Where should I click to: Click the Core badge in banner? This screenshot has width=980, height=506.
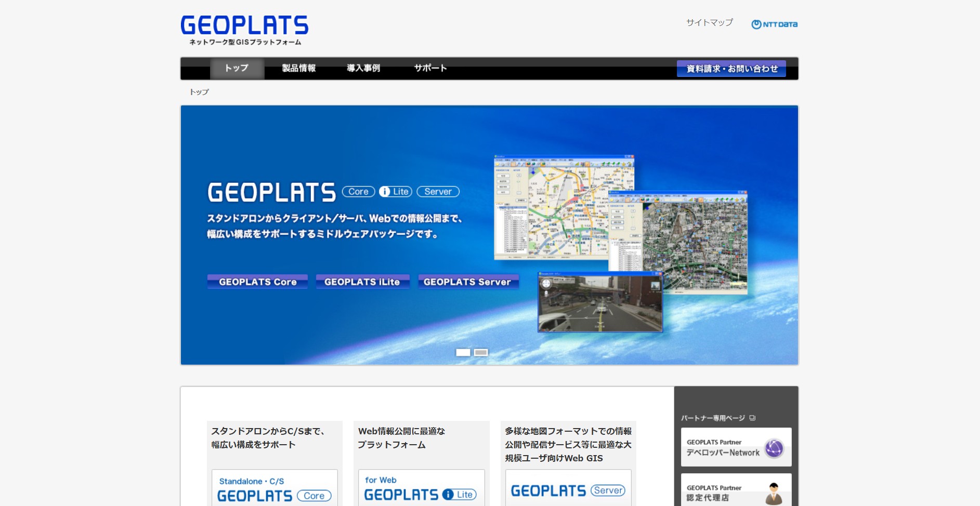point(358,192)
